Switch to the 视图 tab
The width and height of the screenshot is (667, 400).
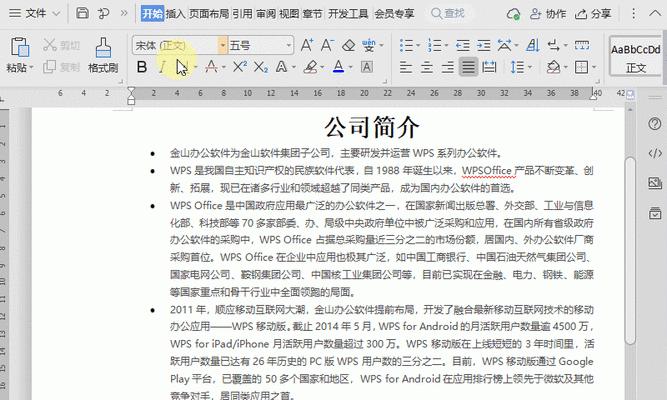289,14
